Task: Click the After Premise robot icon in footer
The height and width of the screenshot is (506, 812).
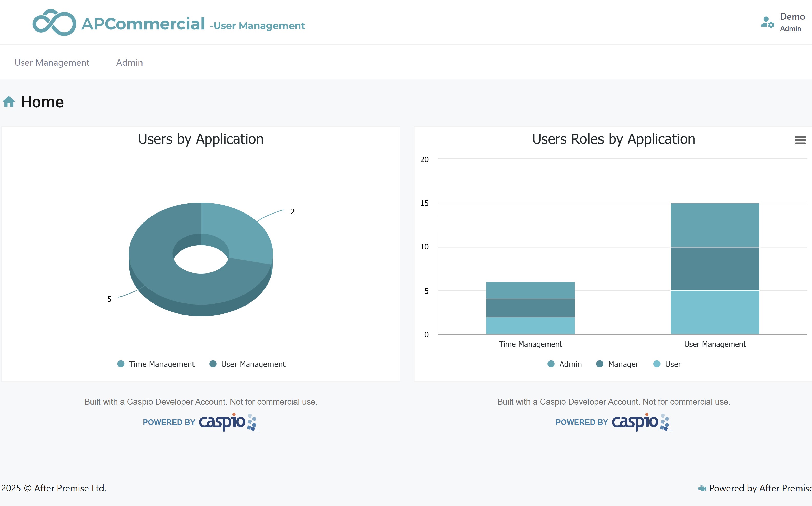Action: click(703, 488)
